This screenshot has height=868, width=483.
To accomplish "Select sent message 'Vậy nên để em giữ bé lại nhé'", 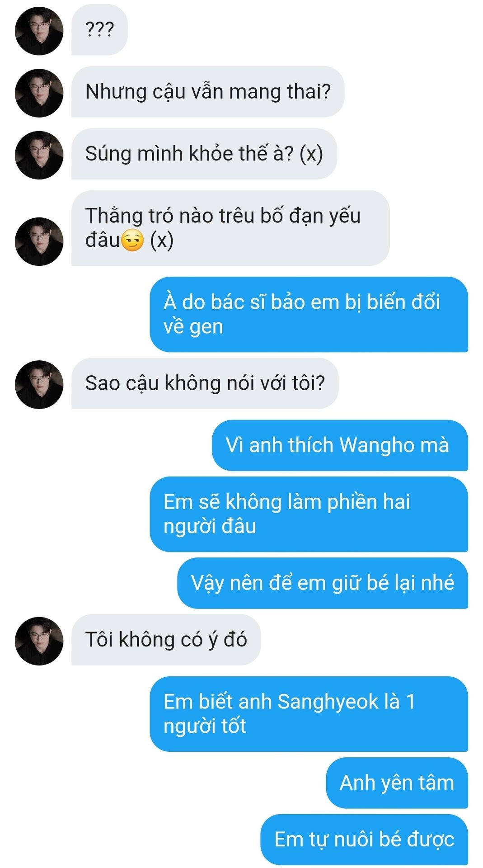I will (x=323, y=583).
